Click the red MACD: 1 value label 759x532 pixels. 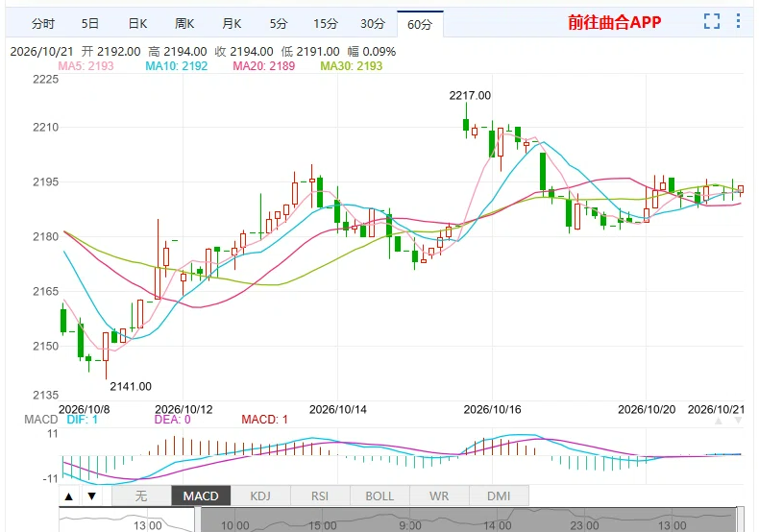[x=265, y=420]
